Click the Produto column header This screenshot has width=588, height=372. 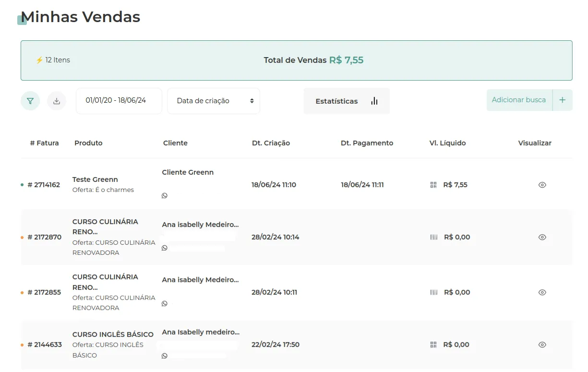tap(88, 143)
